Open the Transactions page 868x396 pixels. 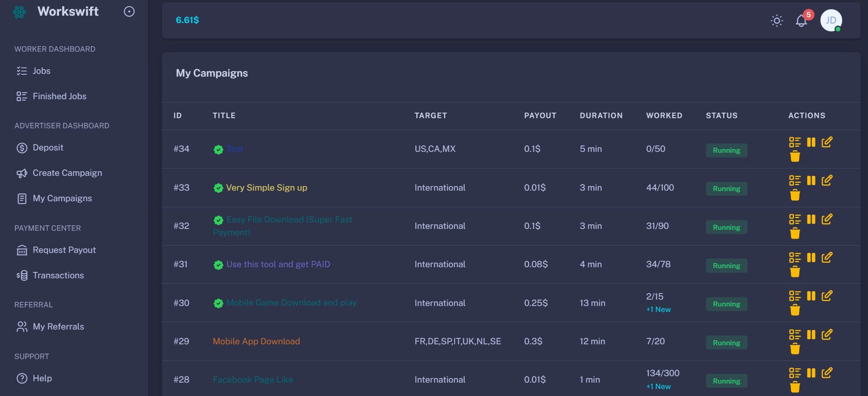[58, 276]
